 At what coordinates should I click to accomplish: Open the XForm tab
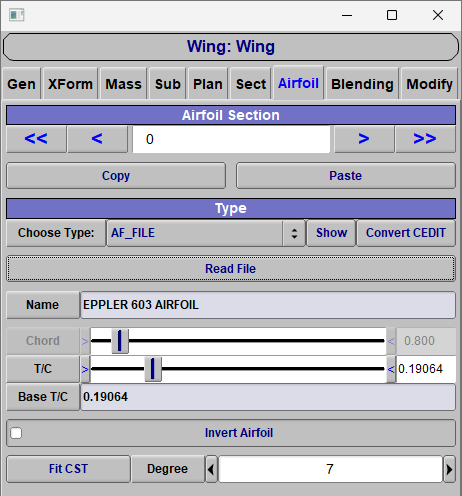click(70, 84)
